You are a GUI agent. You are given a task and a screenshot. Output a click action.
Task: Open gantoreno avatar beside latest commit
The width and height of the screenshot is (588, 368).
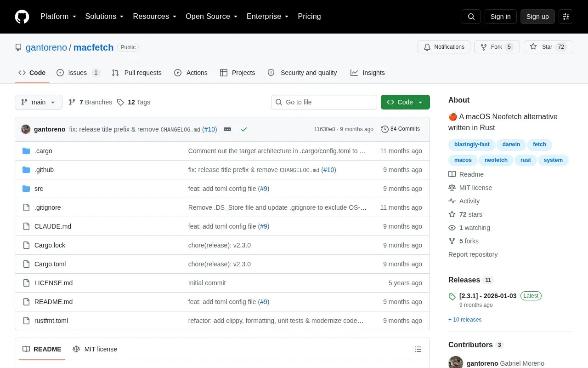coord(26,129)
